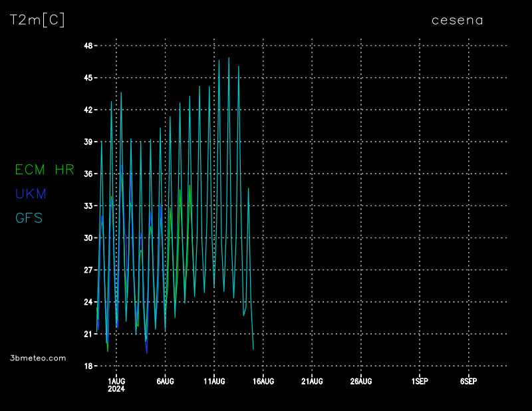
Task: Select the 26AUG axis label
Action: pos(361,381)
